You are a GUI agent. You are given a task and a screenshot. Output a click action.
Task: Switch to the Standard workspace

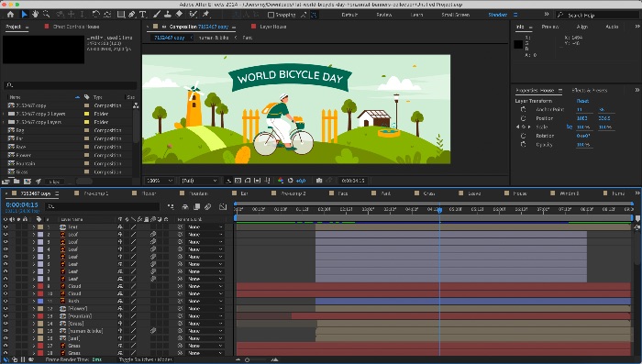(x=497, y=15)
